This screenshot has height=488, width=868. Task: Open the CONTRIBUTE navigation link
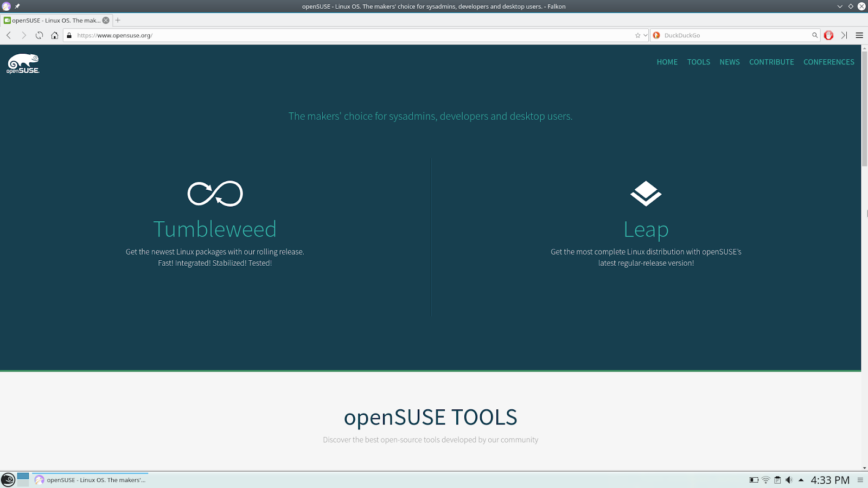[x=771, y=62]
